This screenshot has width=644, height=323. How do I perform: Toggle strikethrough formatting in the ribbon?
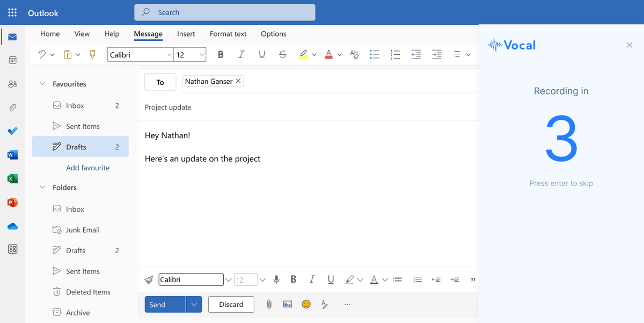click(283, 54)
